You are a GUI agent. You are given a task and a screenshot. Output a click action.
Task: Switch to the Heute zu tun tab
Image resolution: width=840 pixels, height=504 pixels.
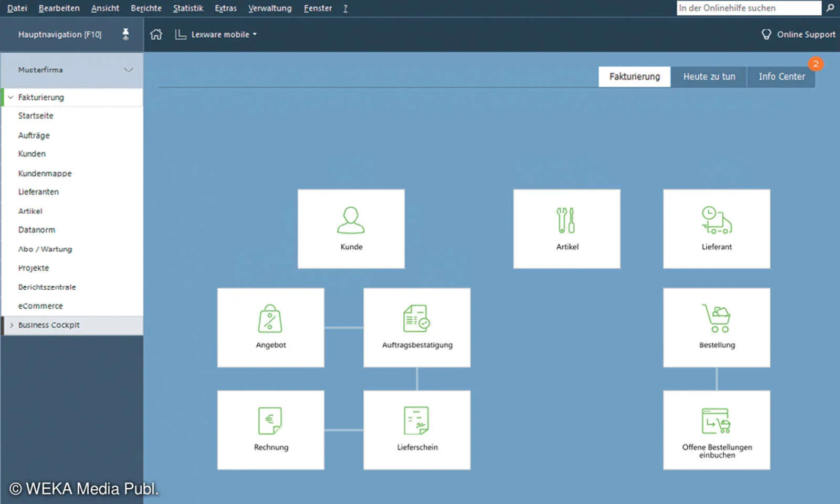click(x=709, y=77)
